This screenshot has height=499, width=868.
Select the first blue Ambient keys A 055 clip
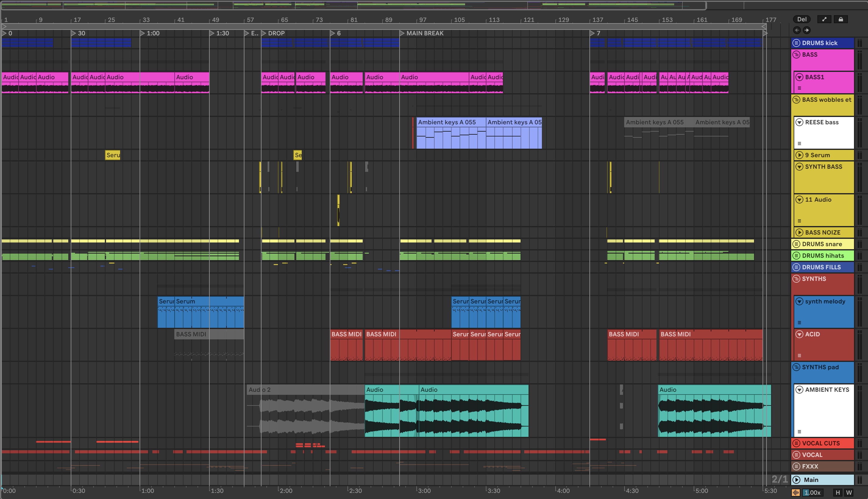tap(451, 133)
